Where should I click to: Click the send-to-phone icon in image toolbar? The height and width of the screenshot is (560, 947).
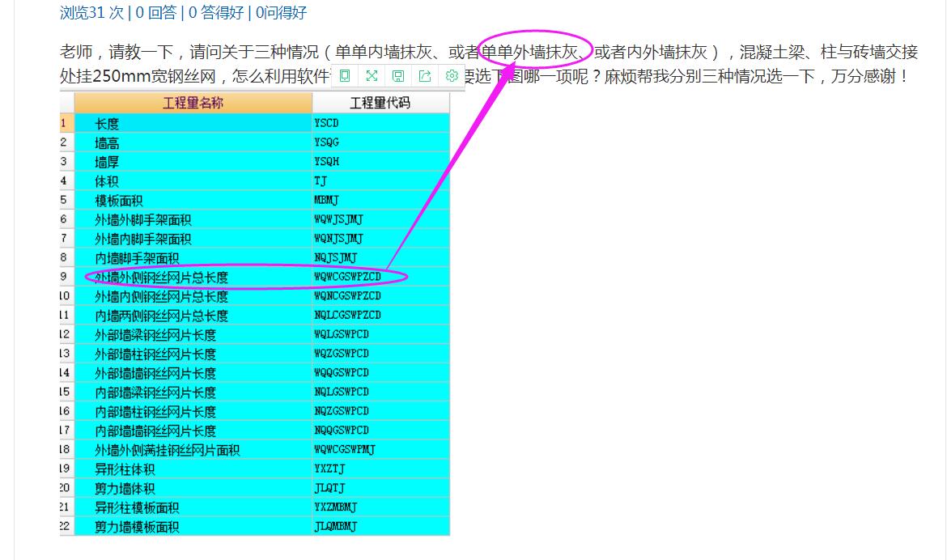345,75
